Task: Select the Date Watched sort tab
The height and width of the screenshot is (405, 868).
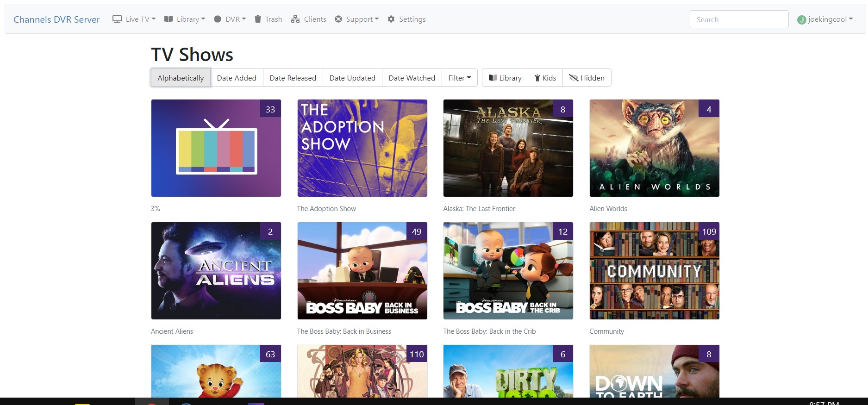Action: coord(412,78)
